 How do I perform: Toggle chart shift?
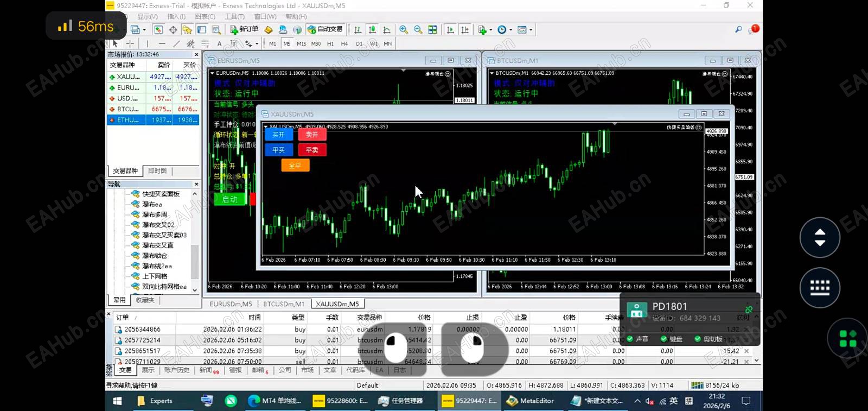465,29
